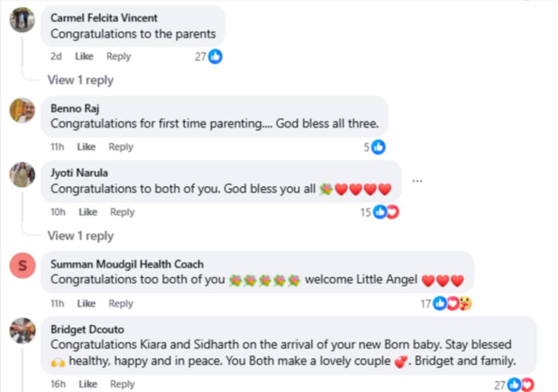Open Jyoti Narula's profile name link
This screenshot has height=392, width=558.
pyautogui.click(x=79, y=173)
